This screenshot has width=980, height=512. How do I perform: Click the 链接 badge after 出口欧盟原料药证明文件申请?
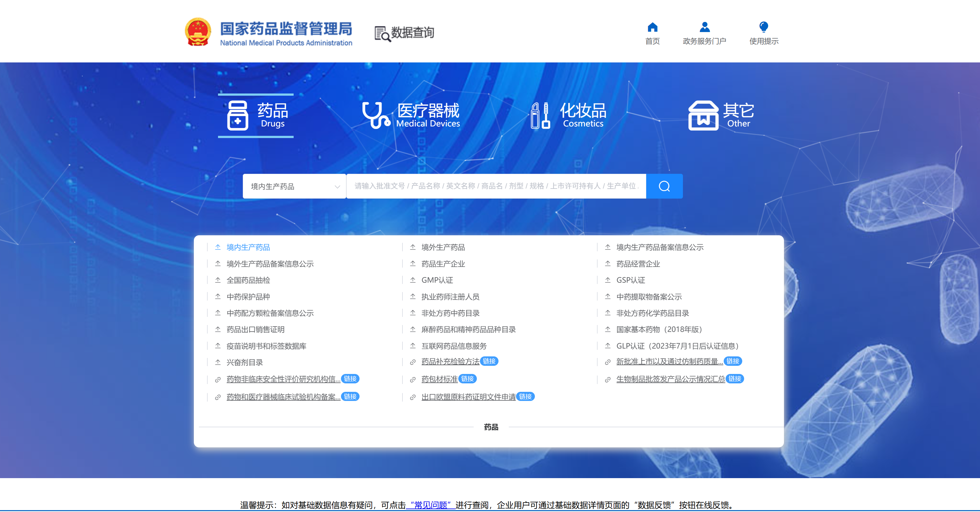click(525, 397)
